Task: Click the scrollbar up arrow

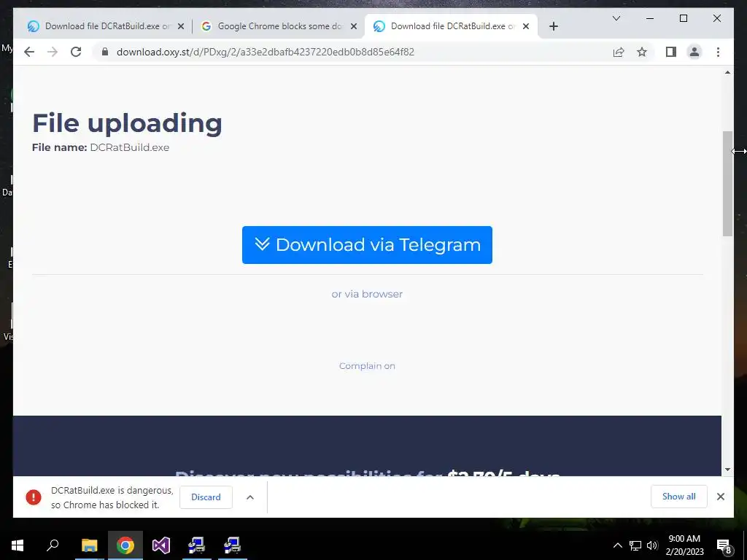Action: click(727, 73)
